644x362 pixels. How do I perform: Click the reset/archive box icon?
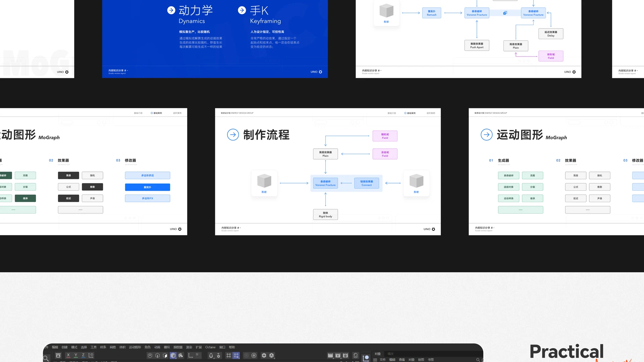(58, 355)
